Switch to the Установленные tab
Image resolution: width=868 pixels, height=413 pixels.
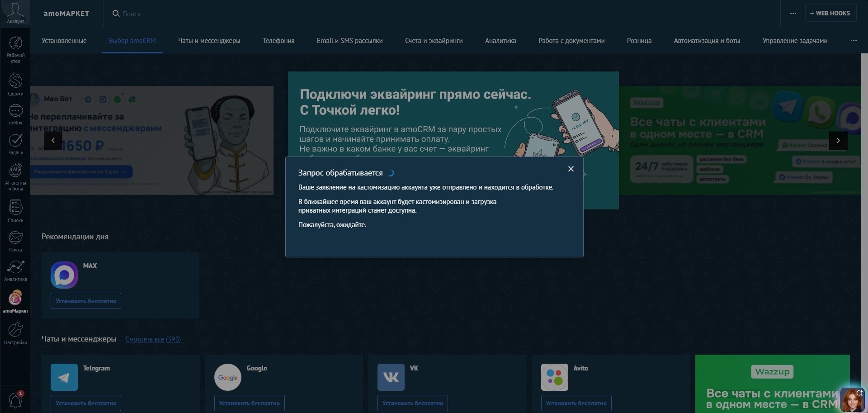coord(64,41)
